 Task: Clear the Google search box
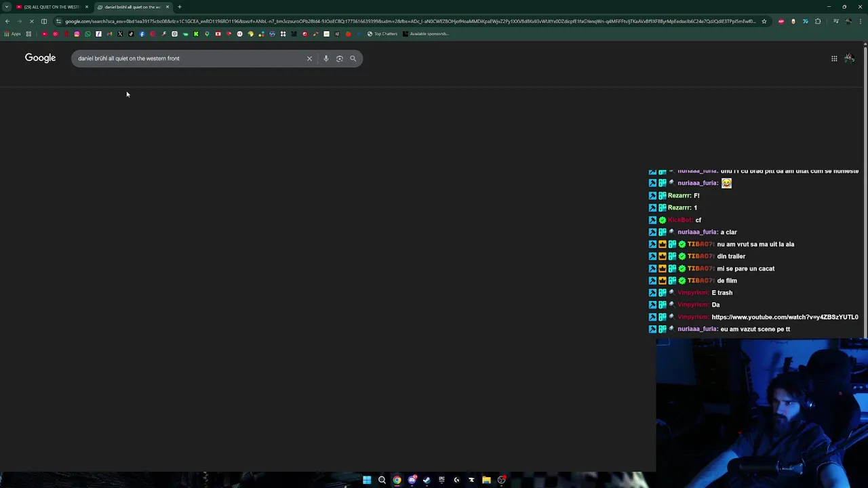[309, 58]
